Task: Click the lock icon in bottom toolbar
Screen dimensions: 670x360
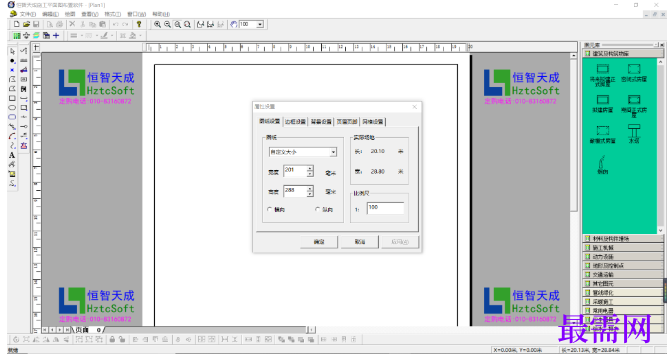Action: click(112, 340)
